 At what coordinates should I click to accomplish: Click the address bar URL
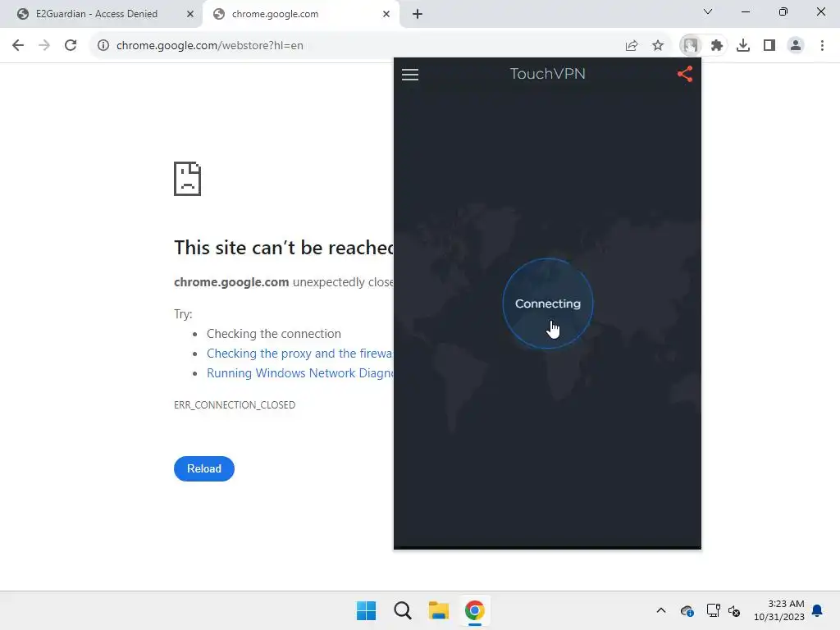click(x=210, y=46)
